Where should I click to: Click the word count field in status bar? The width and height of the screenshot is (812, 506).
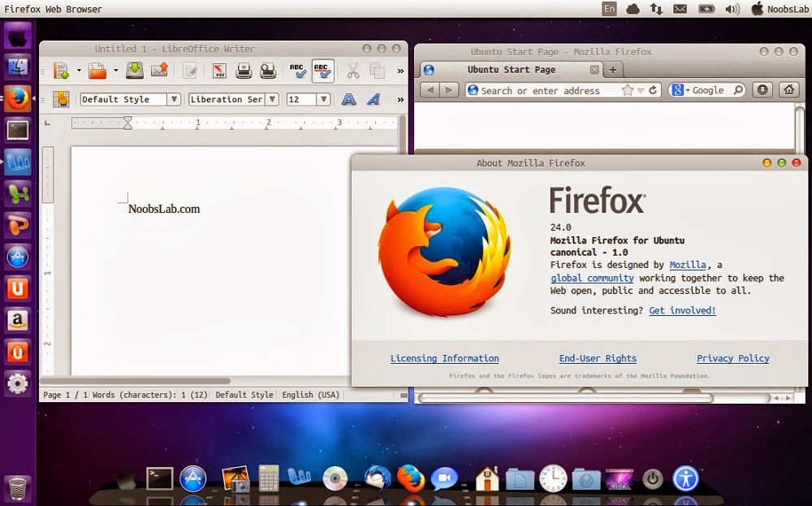(149, 395)
